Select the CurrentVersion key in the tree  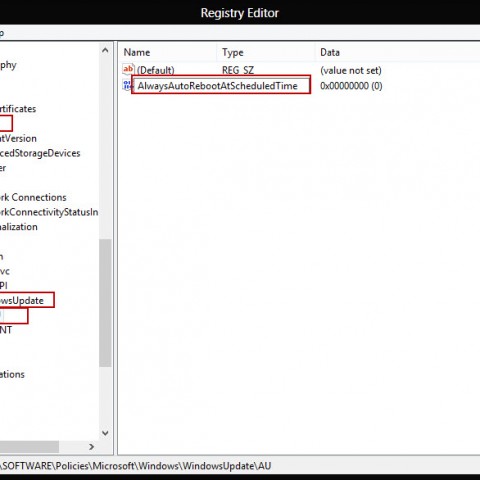click(x=18, y=138)
